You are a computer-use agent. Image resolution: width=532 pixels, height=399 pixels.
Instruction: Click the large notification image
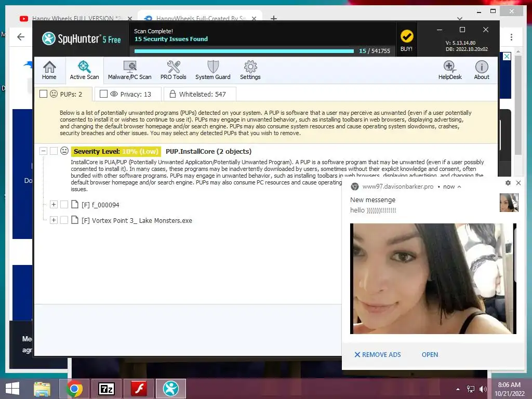[x=433, y=278]
